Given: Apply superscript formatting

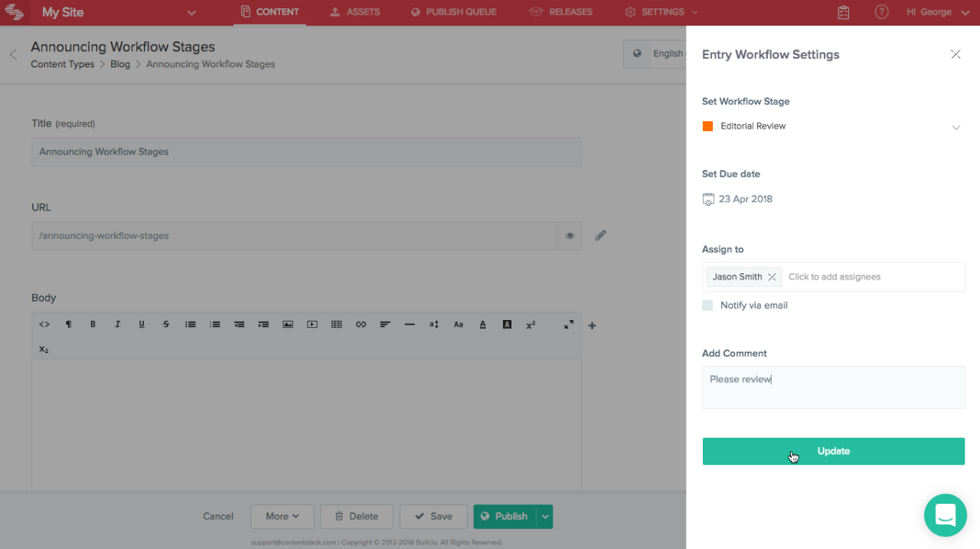Looking at the screenshot, I should point(531,325).
